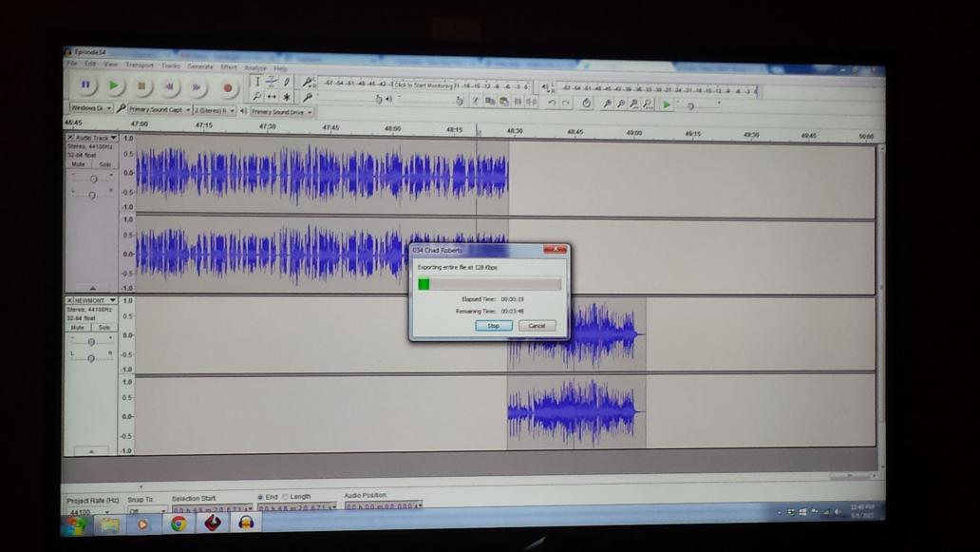Open NEWMONT track name dropdown menu
The height and width of the screenshot is (552, 980).
coord(96,300)
